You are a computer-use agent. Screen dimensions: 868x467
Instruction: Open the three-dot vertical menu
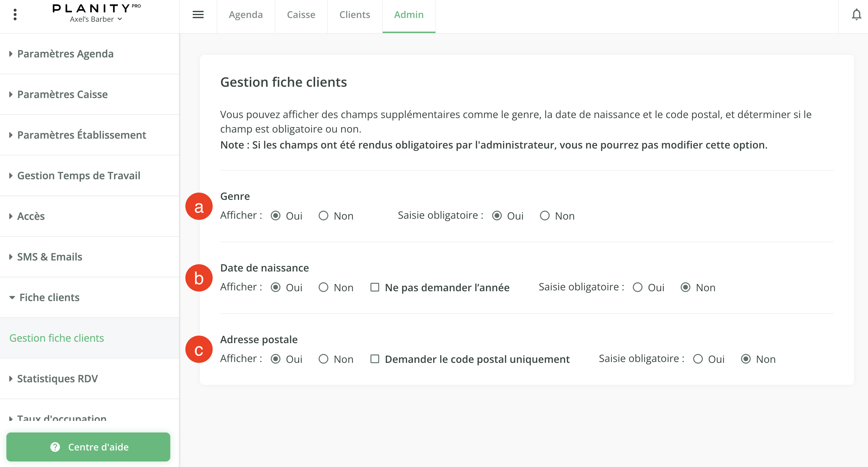[15, 15]
